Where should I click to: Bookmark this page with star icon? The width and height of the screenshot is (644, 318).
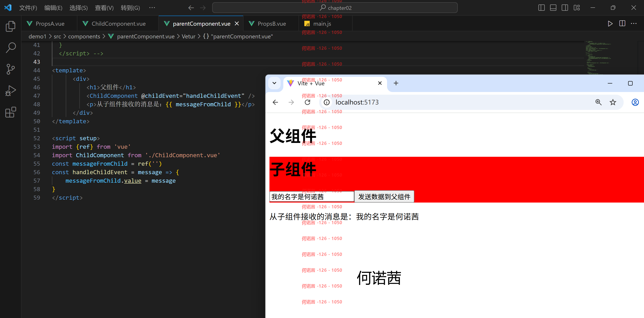click(613, 102)
